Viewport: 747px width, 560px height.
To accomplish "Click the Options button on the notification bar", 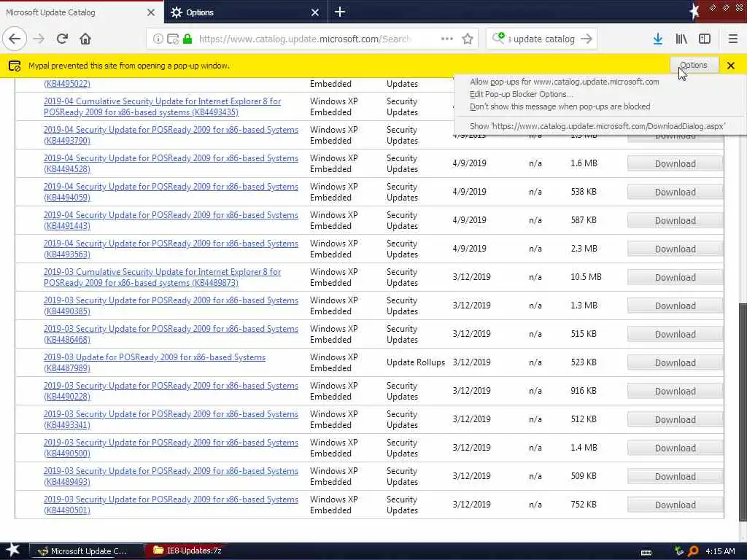I will pos(694,65).
